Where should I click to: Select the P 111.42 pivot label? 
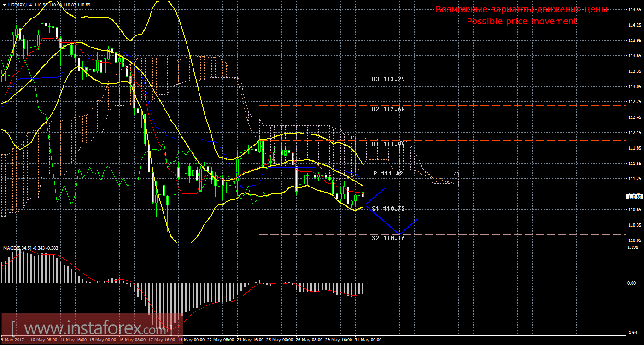tap(388, 174)
